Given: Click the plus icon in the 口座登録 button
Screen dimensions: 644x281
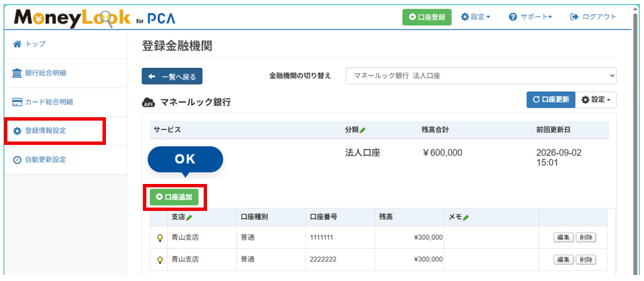Looking at the screenshot, I should point(412,18).
